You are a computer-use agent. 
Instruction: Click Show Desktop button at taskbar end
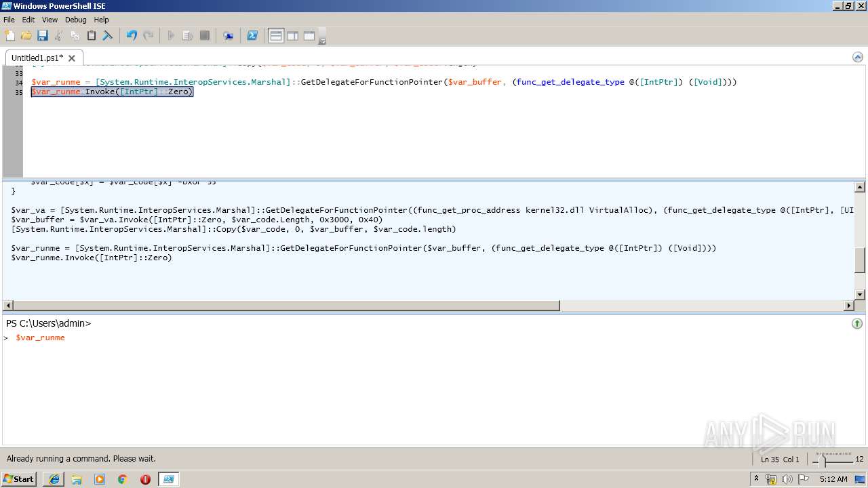(x=861, y=479)
